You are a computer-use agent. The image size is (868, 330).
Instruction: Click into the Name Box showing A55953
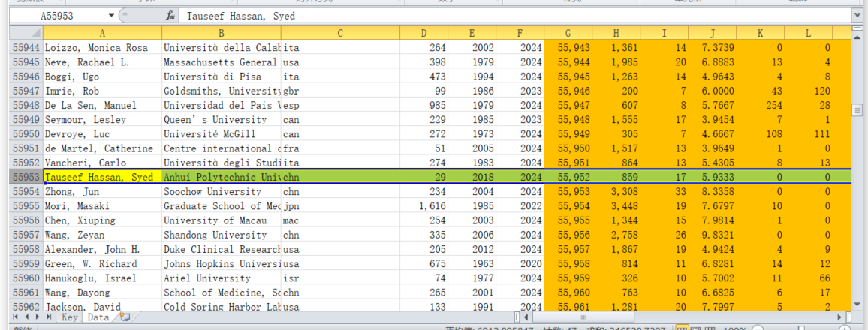point(60,15)
